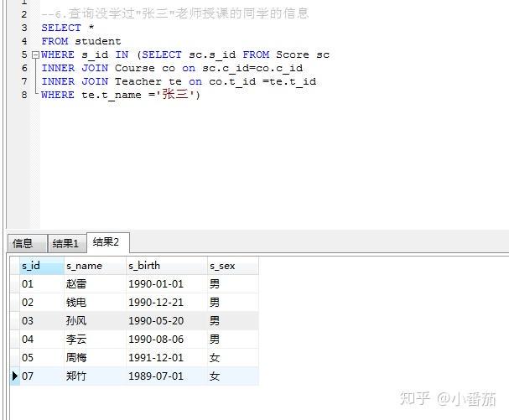Click birth date 1990-01-01
509x420 pixels.
coord(167,284)
